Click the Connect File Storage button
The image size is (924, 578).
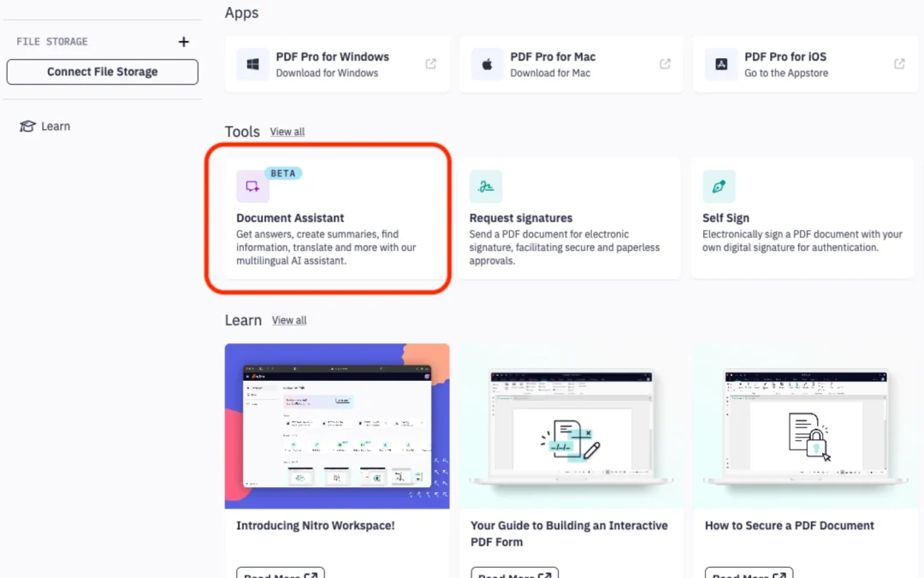tap(103, 72)
